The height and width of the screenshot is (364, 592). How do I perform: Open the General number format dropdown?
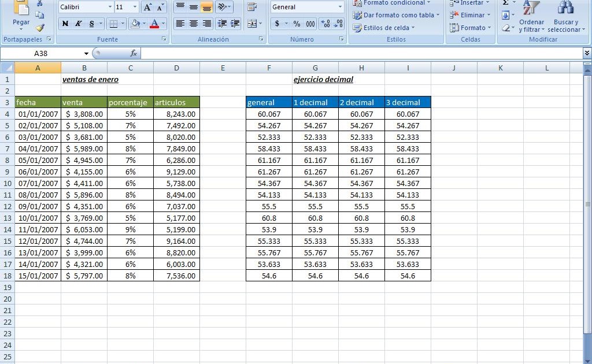(x=340, y=6)
